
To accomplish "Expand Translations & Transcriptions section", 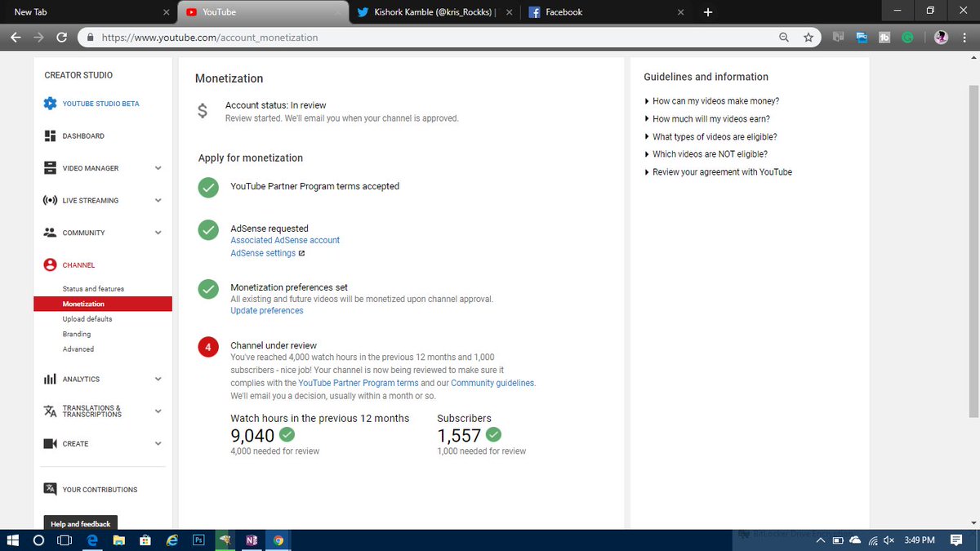I will coord(158,411).
